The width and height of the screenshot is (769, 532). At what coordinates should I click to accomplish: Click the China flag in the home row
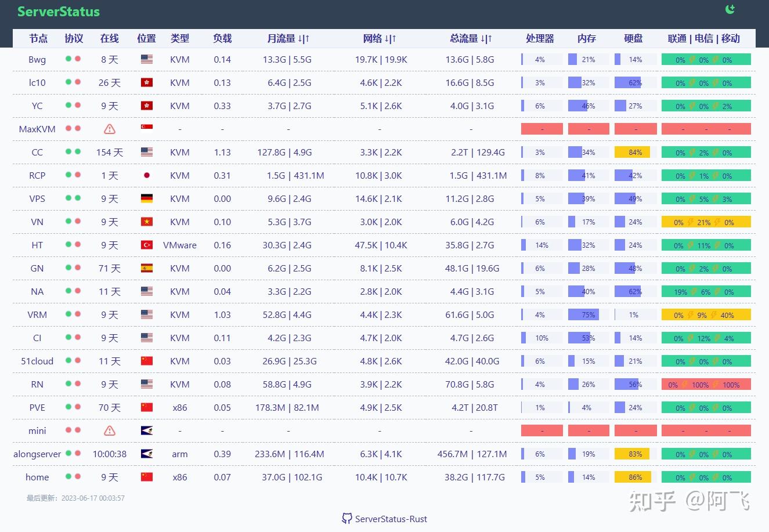(x=147, y=477)
